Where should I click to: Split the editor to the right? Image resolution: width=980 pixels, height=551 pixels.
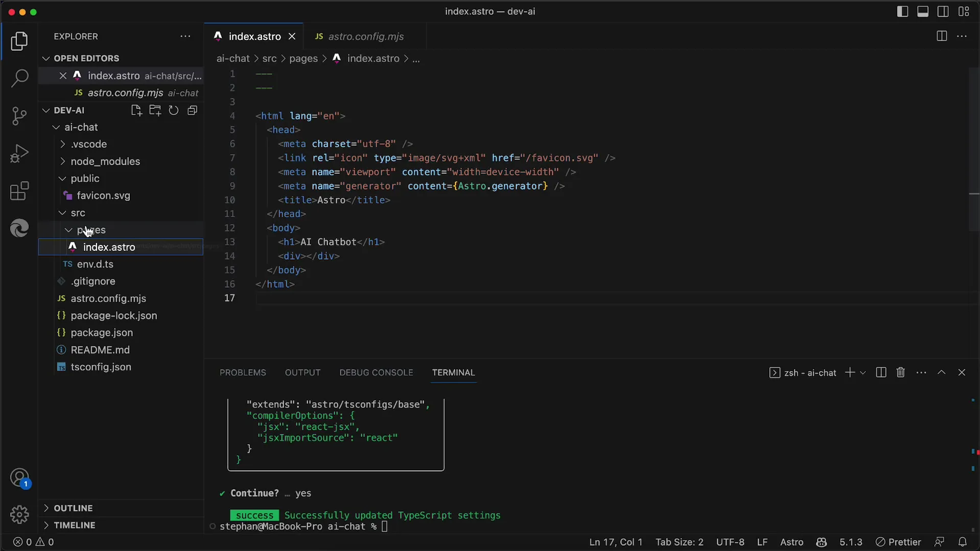(942, 36)
